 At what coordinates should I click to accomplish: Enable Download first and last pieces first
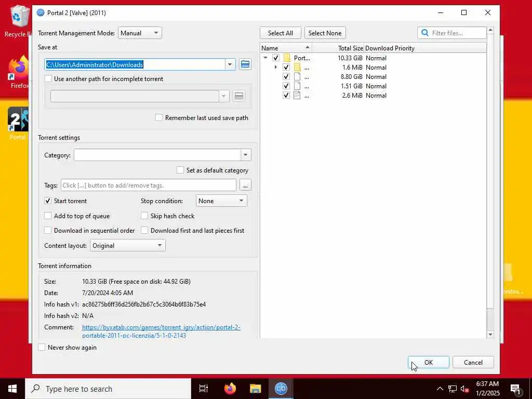coord(144,230)
